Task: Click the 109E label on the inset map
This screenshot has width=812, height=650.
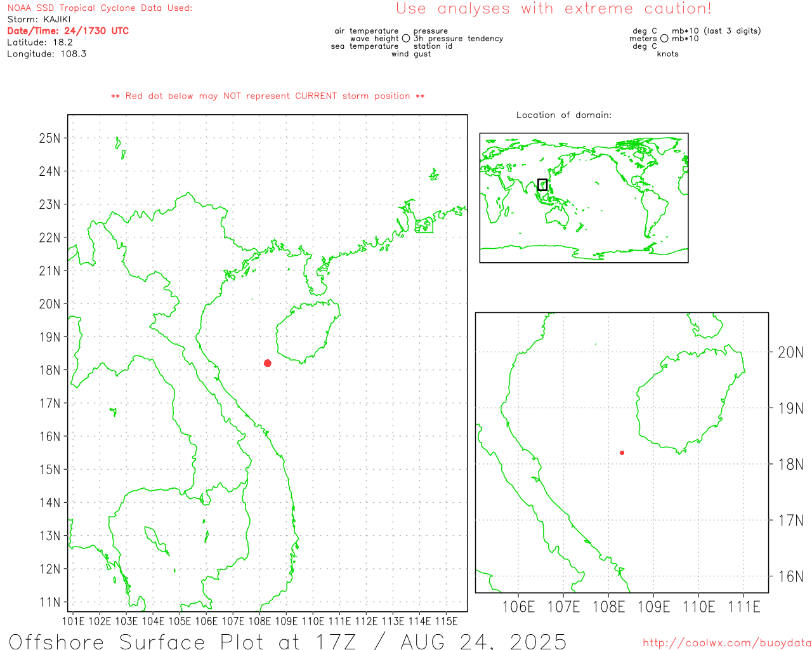Action: (654, 607)
